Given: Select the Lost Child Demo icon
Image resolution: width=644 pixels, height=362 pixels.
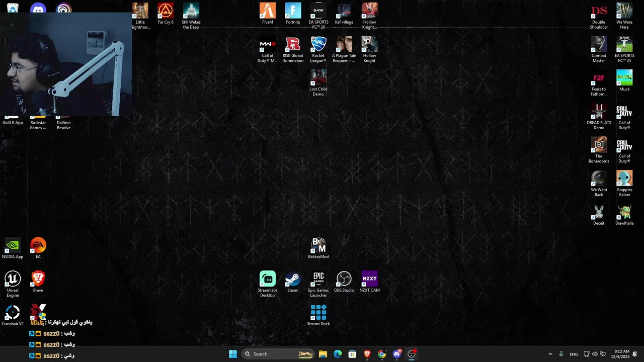Looking at the screenshot, I should 318,83.
